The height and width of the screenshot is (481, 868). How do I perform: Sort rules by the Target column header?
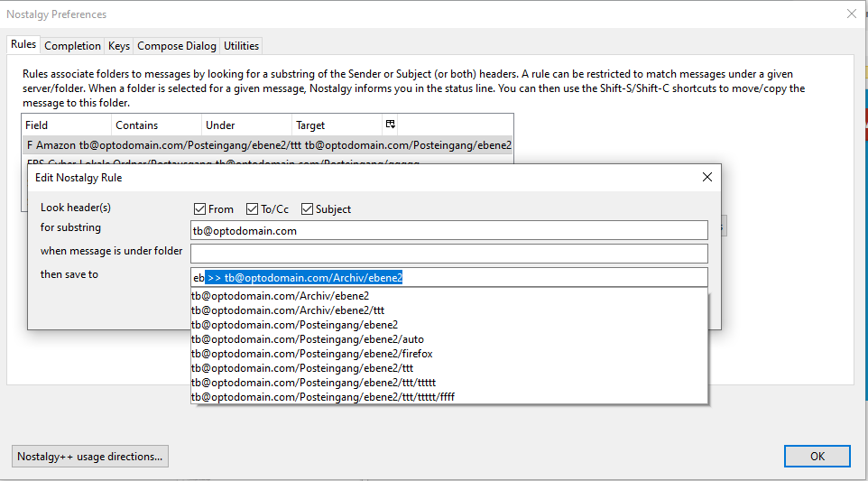[337, 125]
